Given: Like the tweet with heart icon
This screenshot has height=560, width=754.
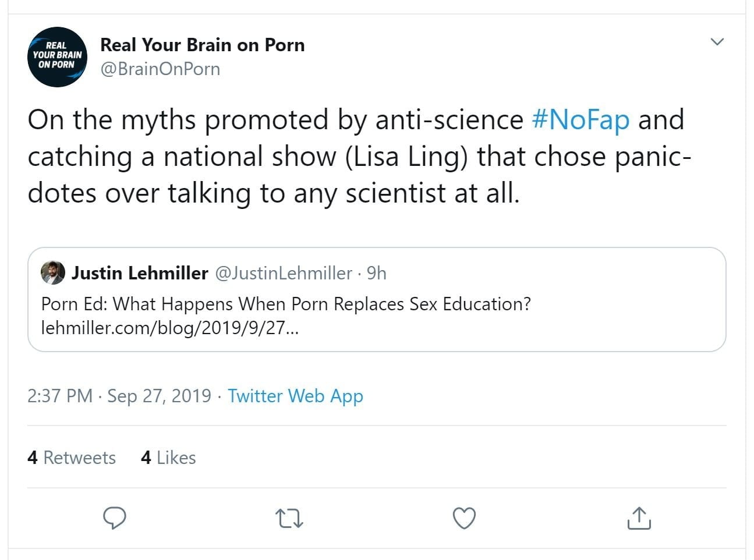Looking at the screenshot, I should click(464, 518).
